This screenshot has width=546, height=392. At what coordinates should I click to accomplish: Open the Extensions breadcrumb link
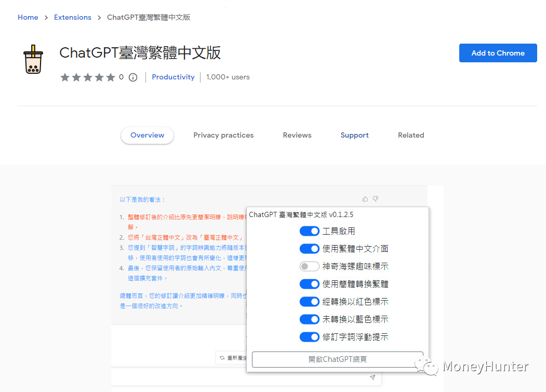(72, 18)
